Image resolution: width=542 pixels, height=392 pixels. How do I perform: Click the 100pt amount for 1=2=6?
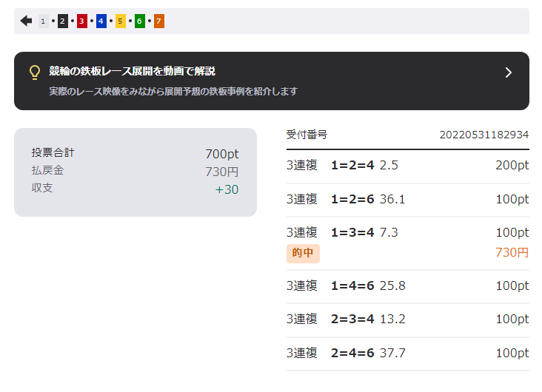coord(512,199)
